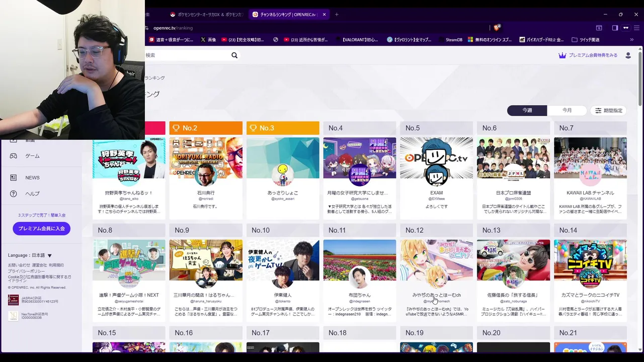The width and height of the screenshot is (644, 362).
Task: Click the NexTone license logo
Action: (x=13, y=316)
